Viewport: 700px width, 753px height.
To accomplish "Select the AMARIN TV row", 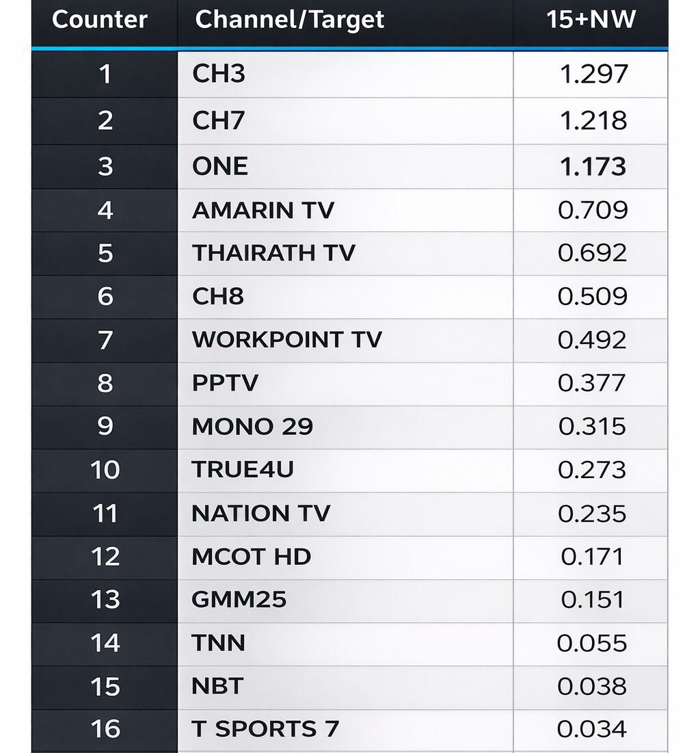I will [263, 210].
